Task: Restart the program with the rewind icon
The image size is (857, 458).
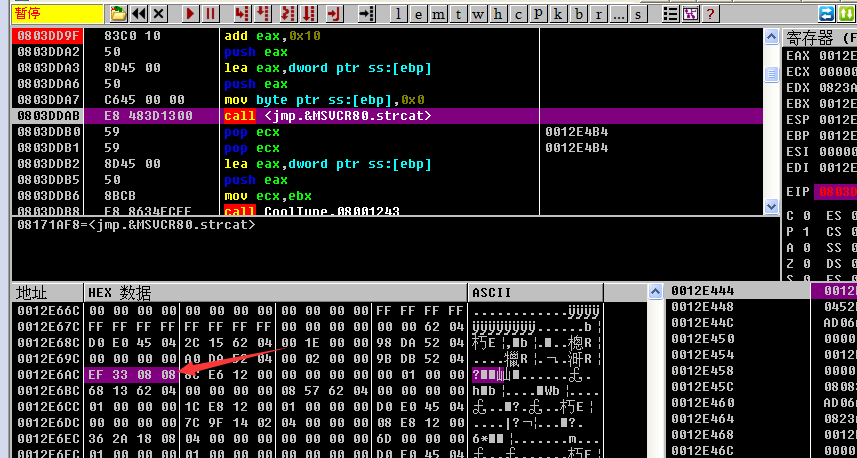Action: [x=139, y=14]
